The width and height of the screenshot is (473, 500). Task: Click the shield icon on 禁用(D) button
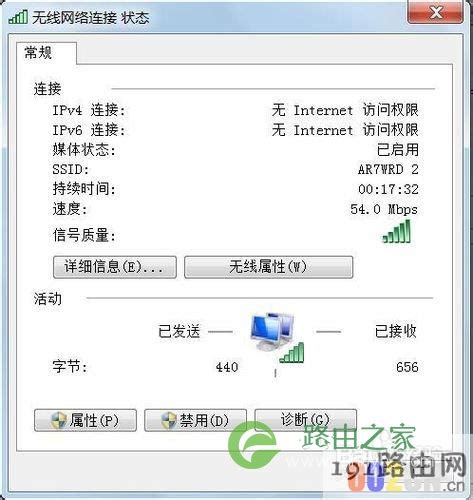click(169, 421)
